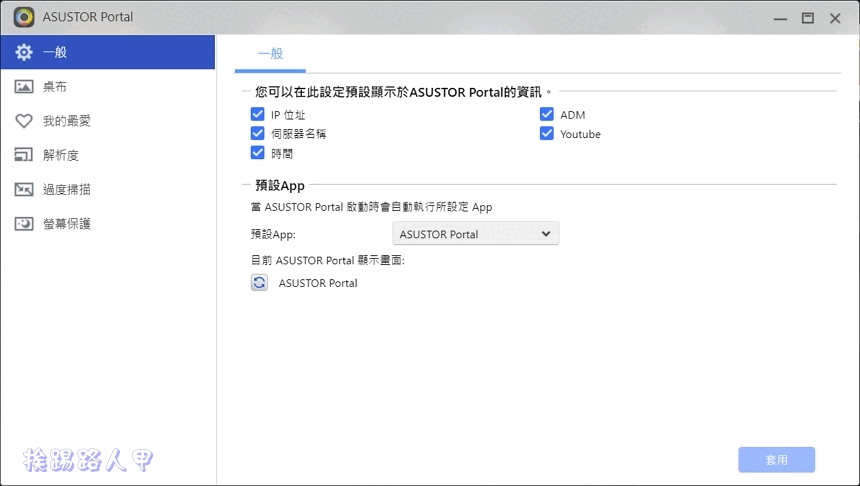
Task: Click the 您可以在此設定預設顯示於ASUSTOR Portal的資訊 heading
Action: point(403,92)
